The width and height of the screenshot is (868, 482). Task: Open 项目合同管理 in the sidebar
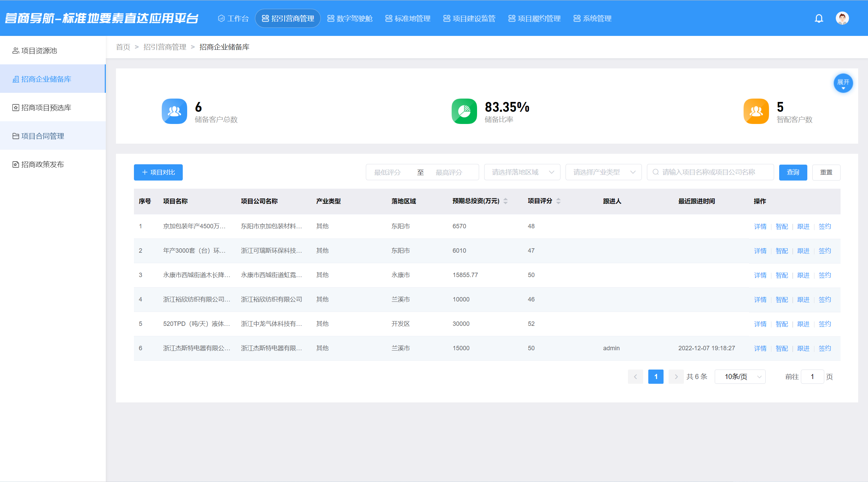53,136
